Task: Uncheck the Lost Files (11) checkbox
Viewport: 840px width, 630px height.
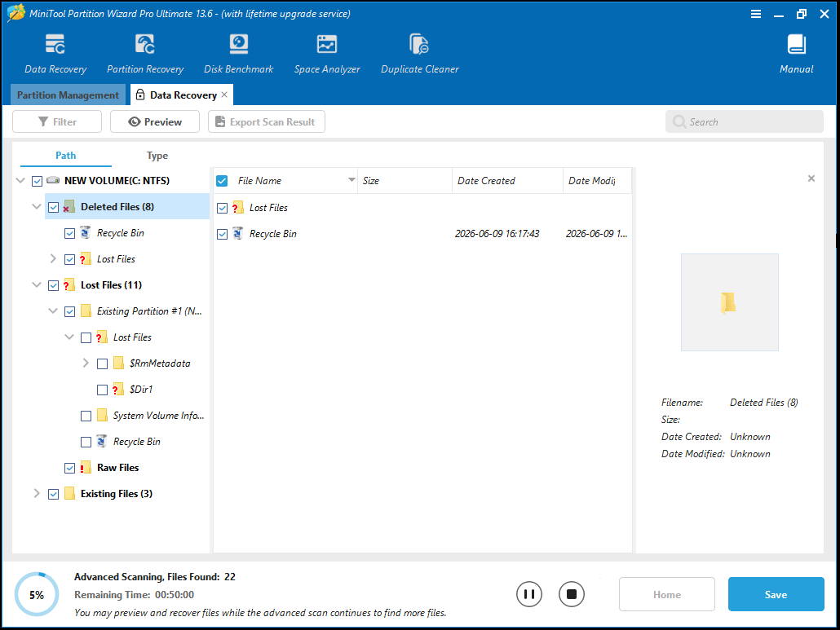Action: pyautogui.click(x=53, y=285)
